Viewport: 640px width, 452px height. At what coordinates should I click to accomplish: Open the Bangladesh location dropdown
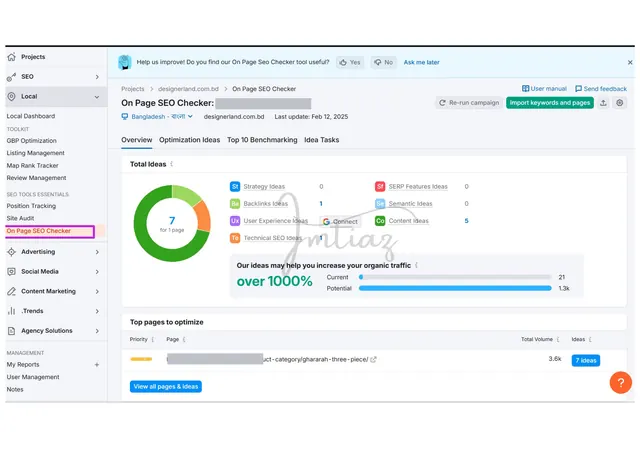point(162,117)
